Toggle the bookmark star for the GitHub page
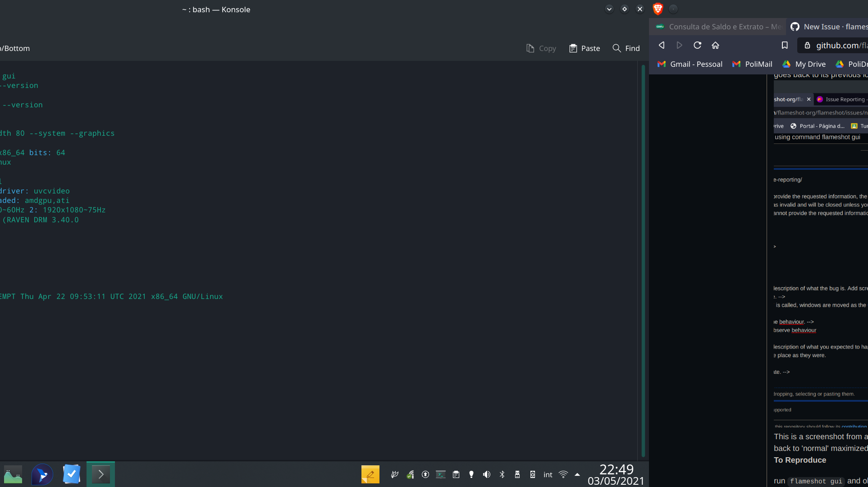868x487 pixels. [785, 45]
